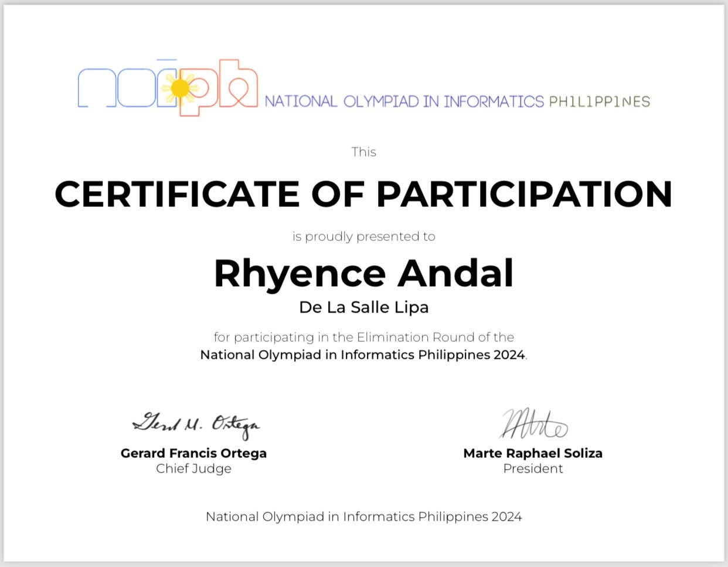Click the name 'Gerard Francis Ortega'

tap(193, 453)
